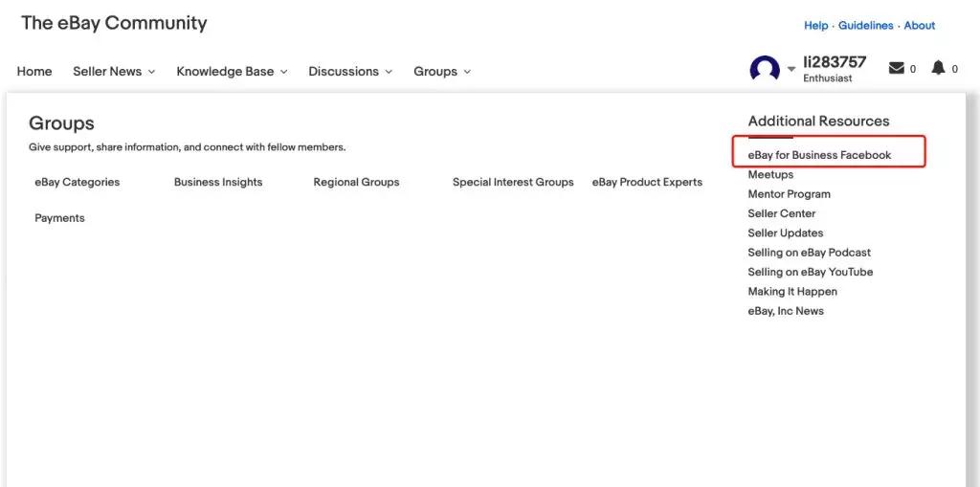Open the About link
Image resolution: width=980 pixels, height=487 pixels.
[x=919, y=26]
